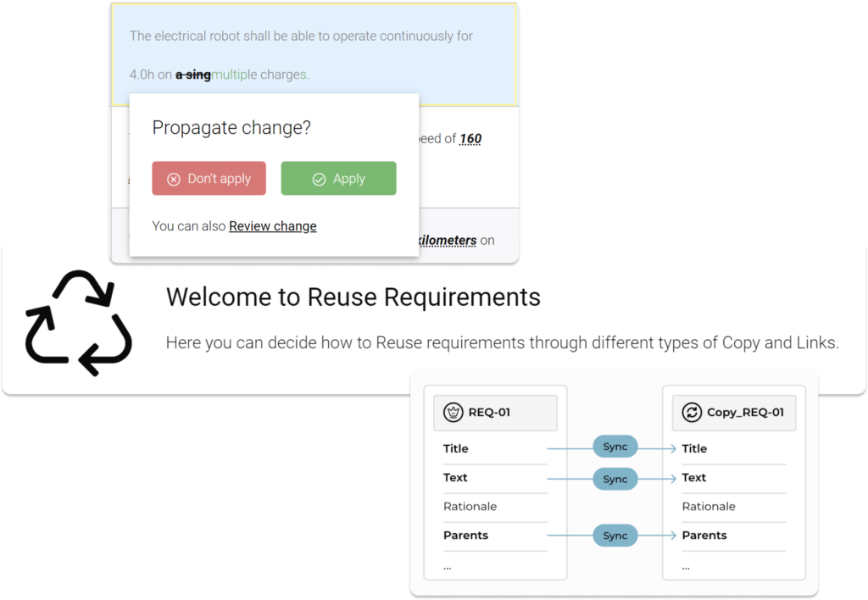Click the crown icon beside REQ-01
868x600 pixels.
[x=453, y=413]
